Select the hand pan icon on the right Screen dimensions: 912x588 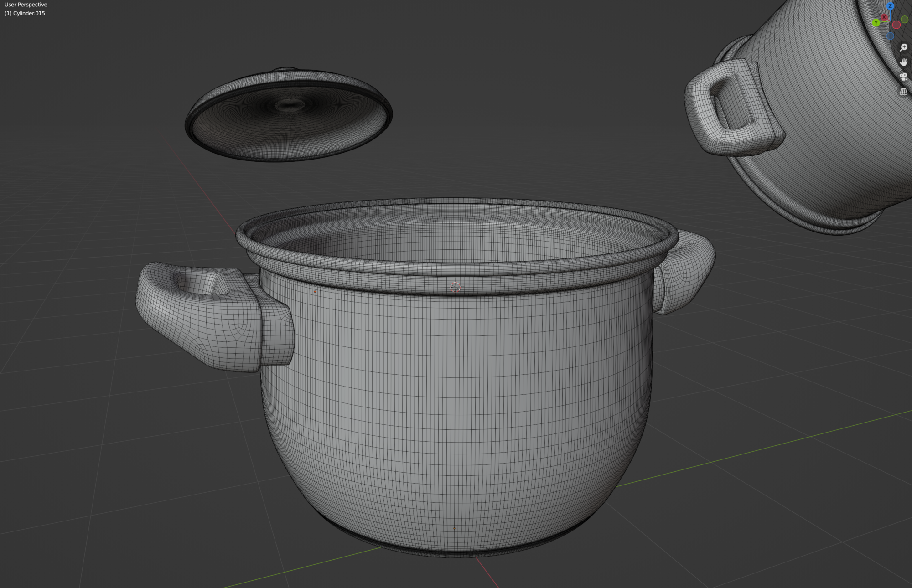point(904,62)
